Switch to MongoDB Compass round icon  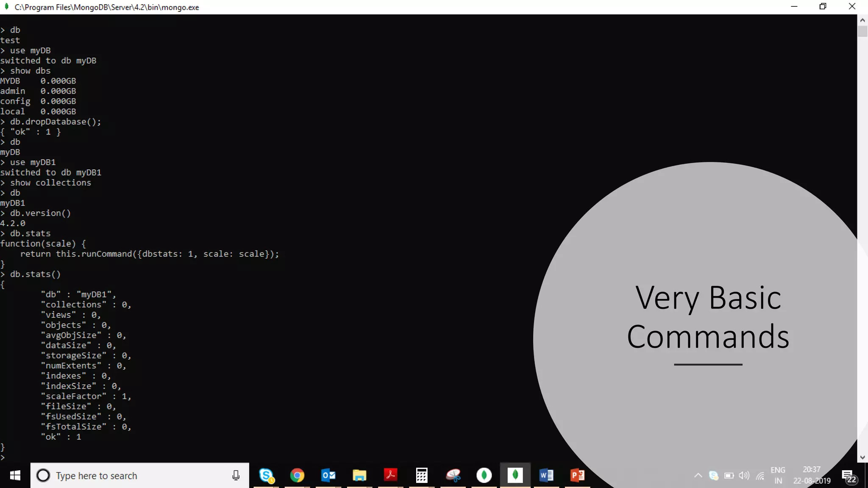484,475
